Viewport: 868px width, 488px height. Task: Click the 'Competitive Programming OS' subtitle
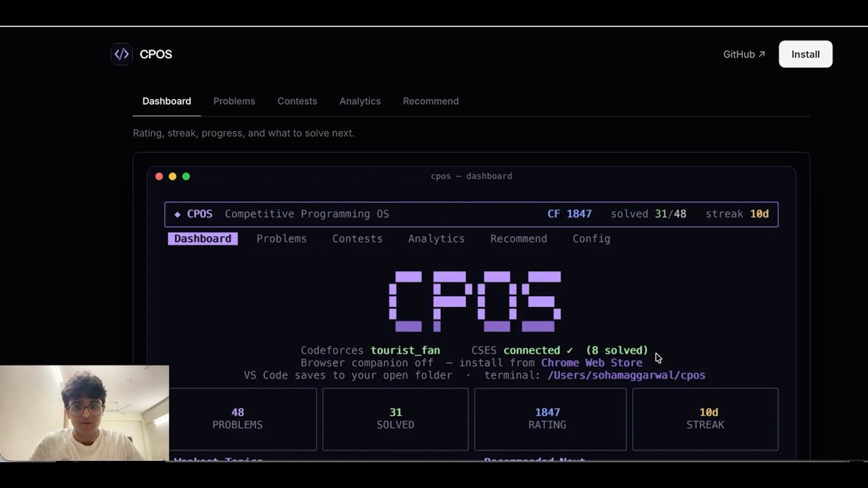[x=307, y=214]
